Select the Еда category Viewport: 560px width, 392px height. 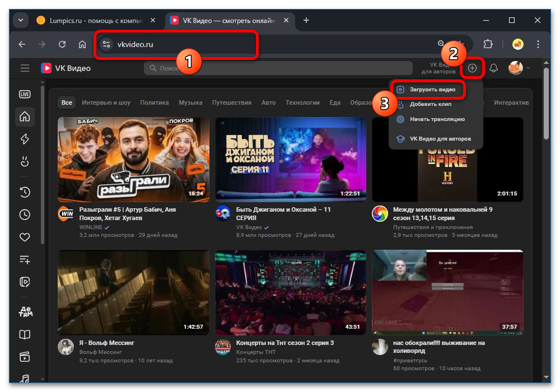(335, 102)
